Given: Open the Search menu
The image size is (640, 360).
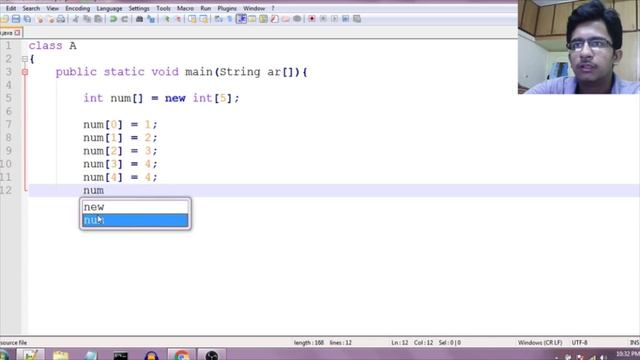Looking at the screenshot, I should [31, 8].
